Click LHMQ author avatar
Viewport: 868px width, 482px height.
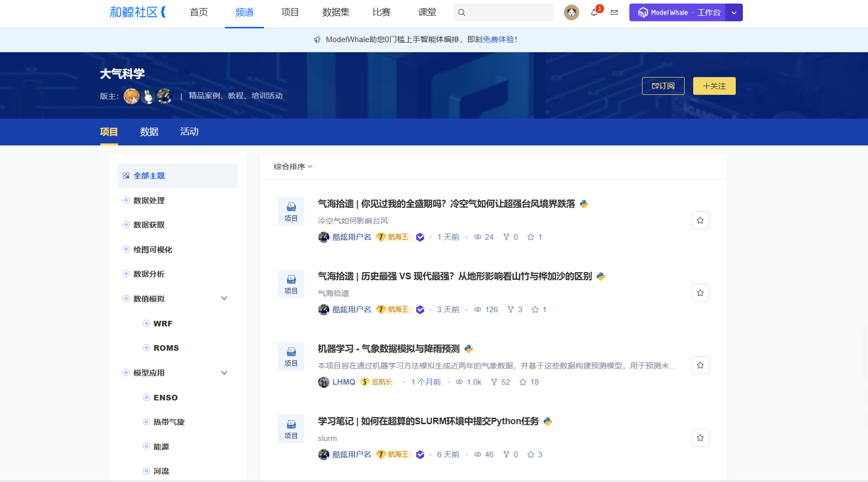[x=324, y=382]
